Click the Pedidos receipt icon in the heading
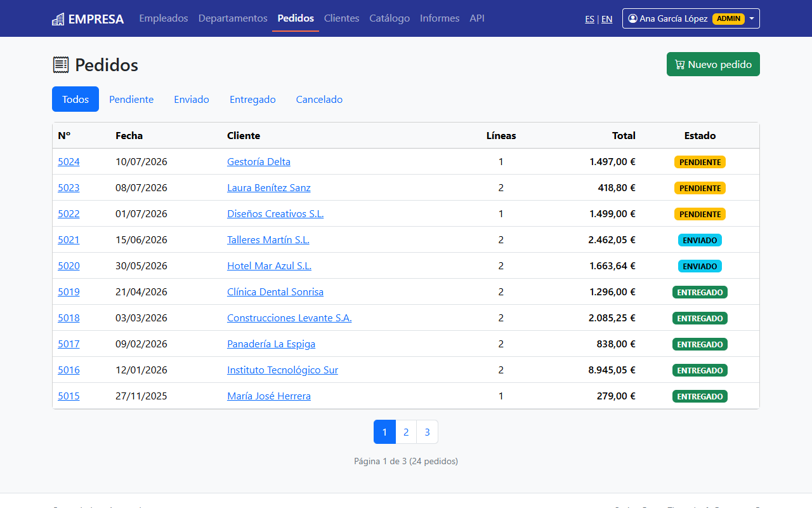Screen dimensions: 812x508 (61, 65)
